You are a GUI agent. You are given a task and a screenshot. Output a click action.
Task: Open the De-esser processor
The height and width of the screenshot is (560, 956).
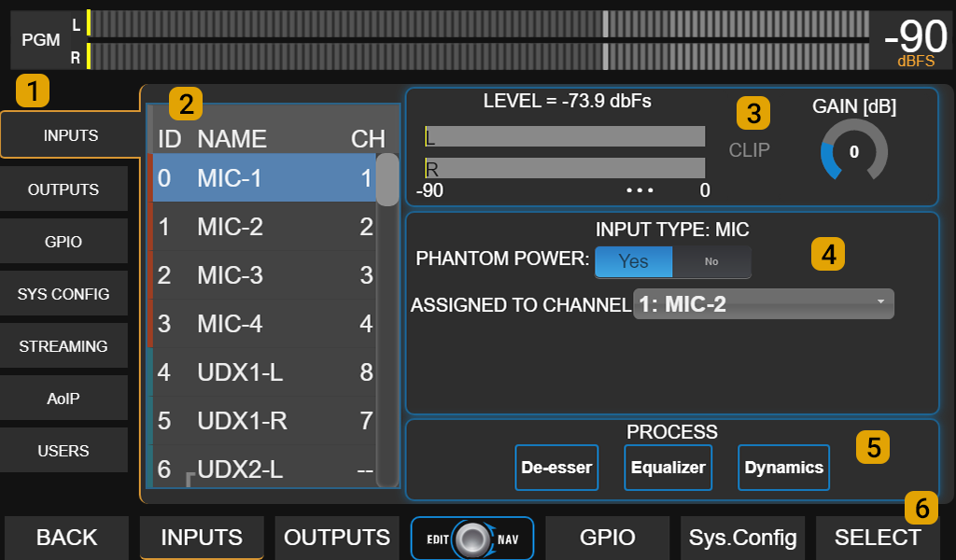pyautogui.click(x=556, y=468)
